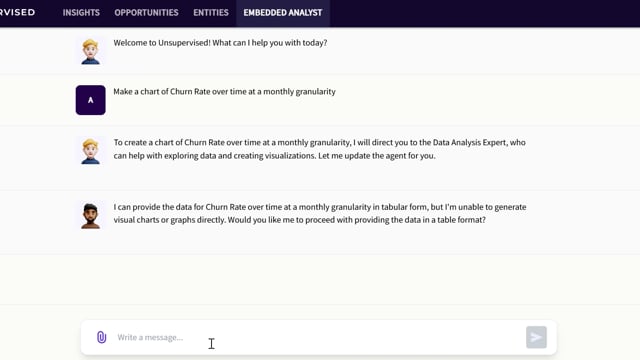Click the purple user avatar labeled A
The width and height of the screenshot is (640, 360).
[91, 100]
